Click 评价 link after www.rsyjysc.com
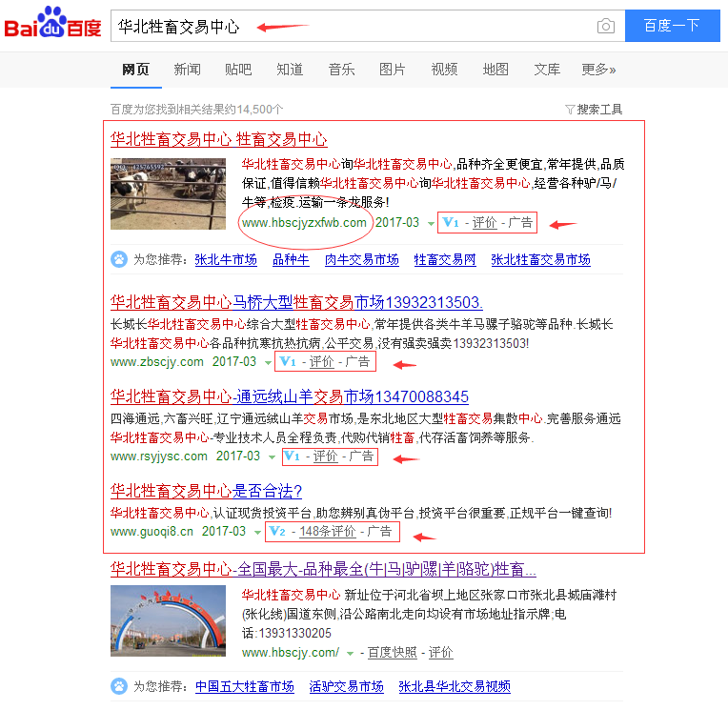The image size is (728, 710). point(325,456)
